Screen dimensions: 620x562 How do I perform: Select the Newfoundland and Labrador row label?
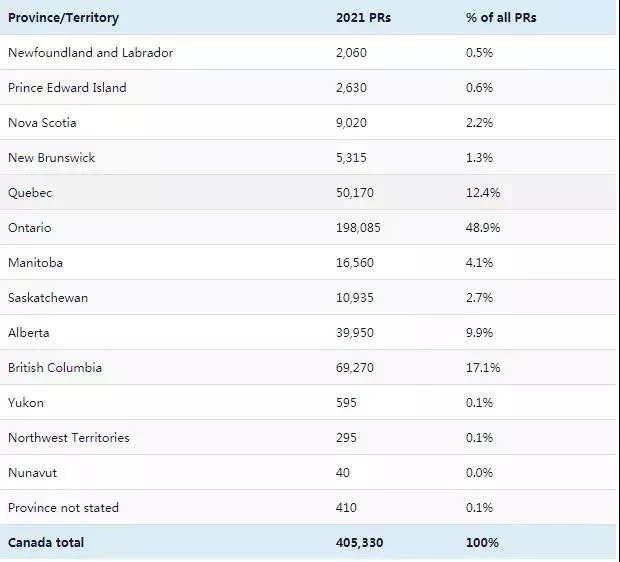pyautogui.click(x=91, y=53)
